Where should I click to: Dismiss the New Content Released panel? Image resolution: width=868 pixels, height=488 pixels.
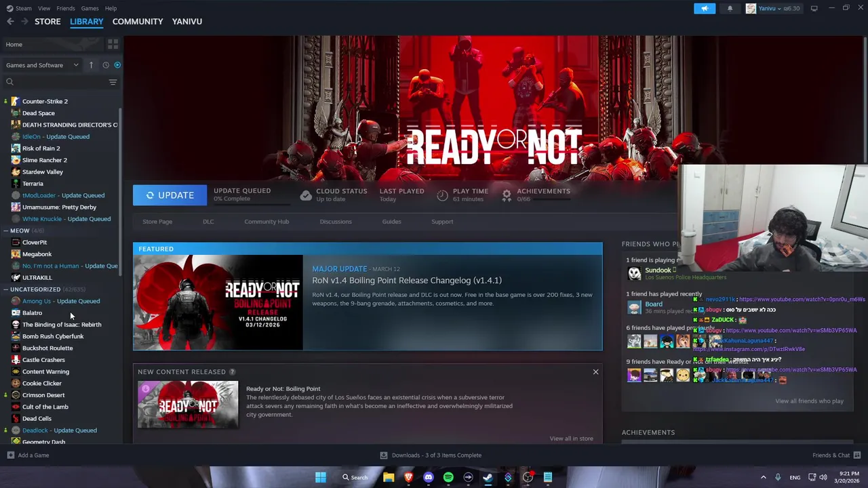click(595, 371)
